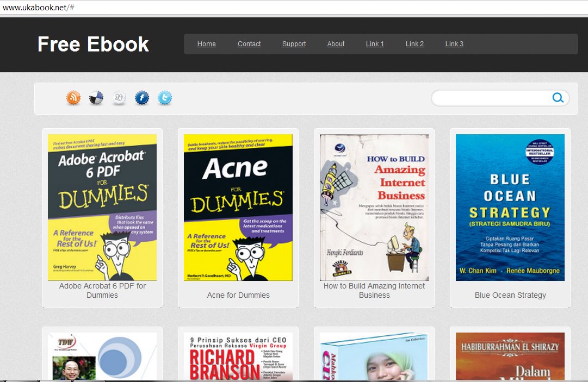Open the Acne for Dummies cover image
The width and height of the screenshot is (588, 382).
[x=238, y=208]
